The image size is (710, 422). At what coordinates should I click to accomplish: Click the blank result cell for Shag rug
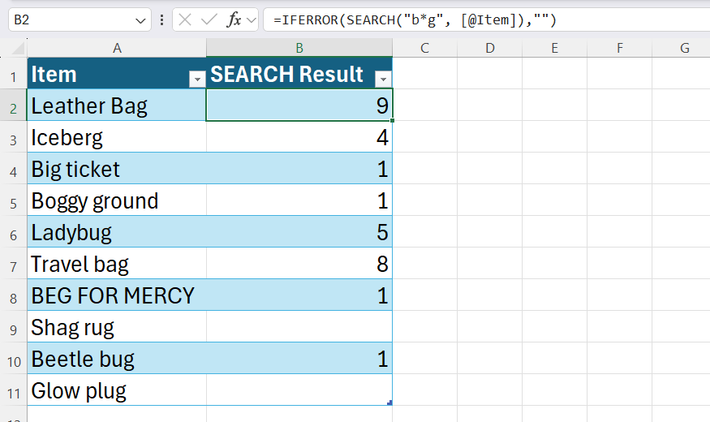click(x=299, y=327)
